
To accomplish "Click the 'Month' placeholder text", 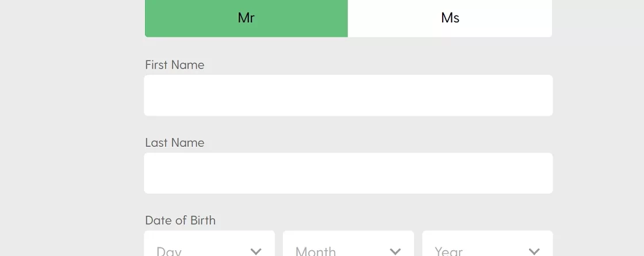I will (x=316, y=251).
